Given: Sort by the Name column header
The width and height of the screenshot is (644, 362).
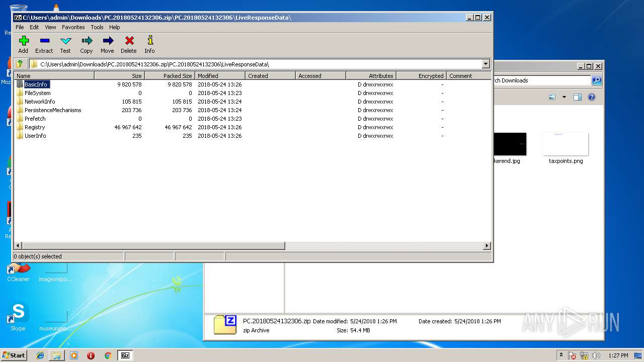Looking at the screenshot, I should tap(54, 76).
